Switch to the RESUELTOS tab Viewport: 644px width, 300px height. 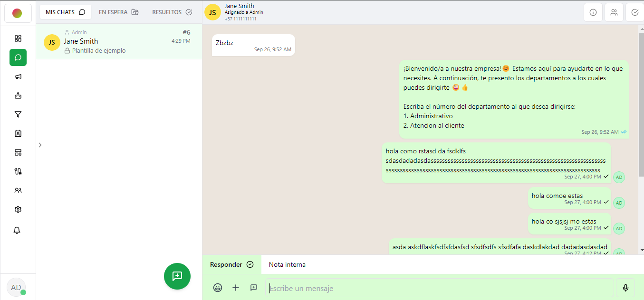coord(172,12)
